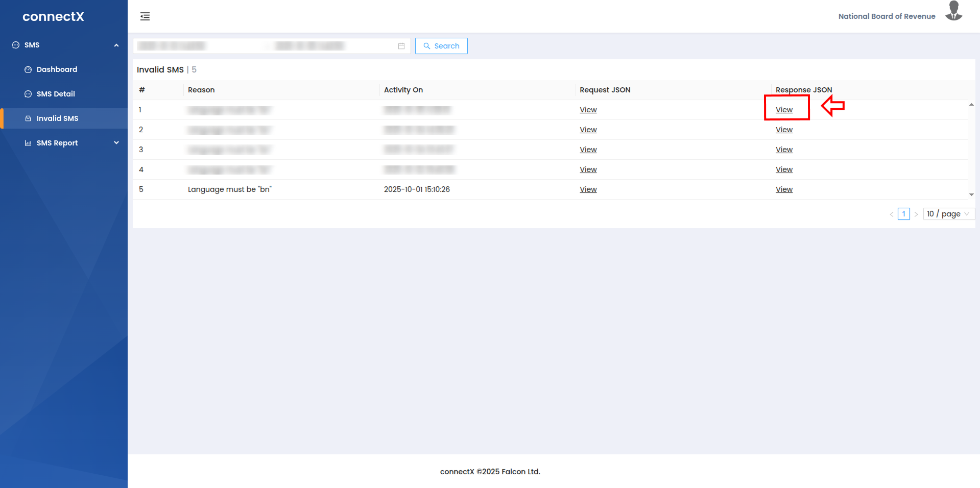Screen dimensions: 980x488
Task: View Request JSON for row 2
Action: tap(588, 130)
